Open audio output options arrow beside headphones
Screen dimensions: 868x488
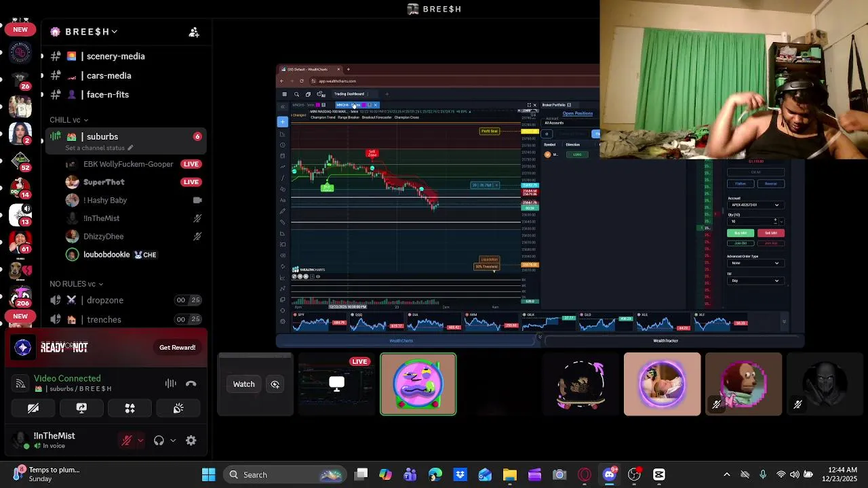(x=173, y=441)
